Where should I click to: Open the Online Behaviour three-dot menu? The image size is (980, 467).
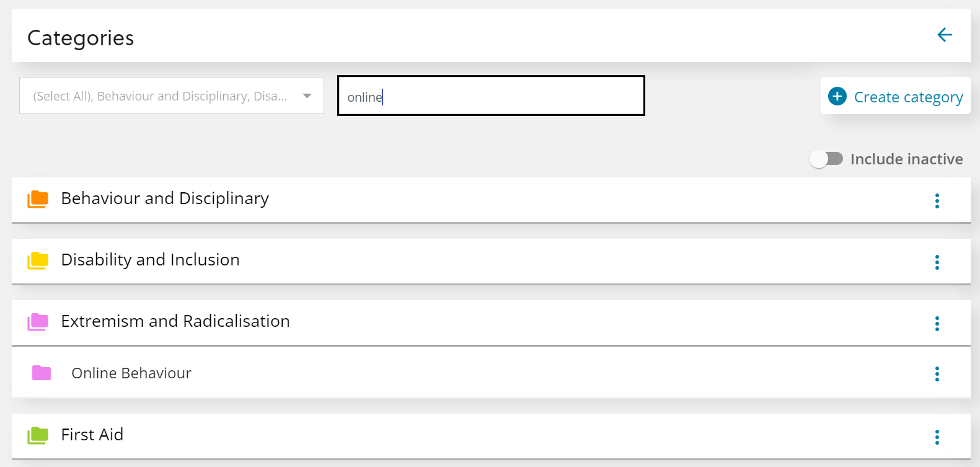point(937,374)
